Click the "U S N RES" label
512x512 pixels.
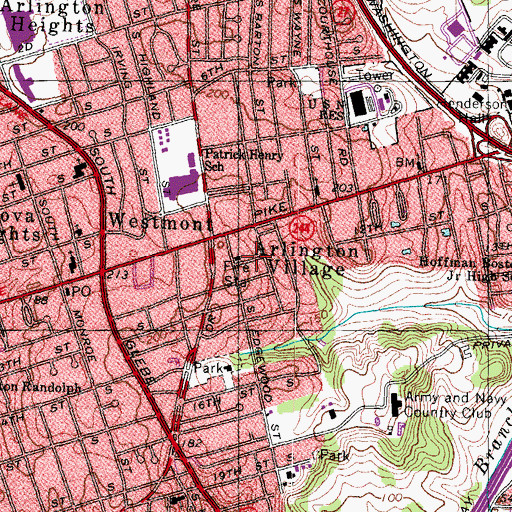tap(326, 110)
